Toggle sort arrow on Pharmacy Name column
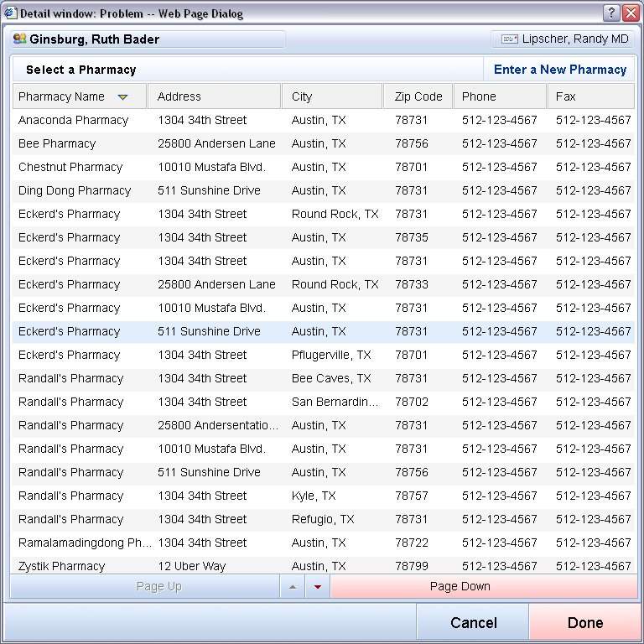The width and height of the screenshot is (644, 644). [122, 97]
